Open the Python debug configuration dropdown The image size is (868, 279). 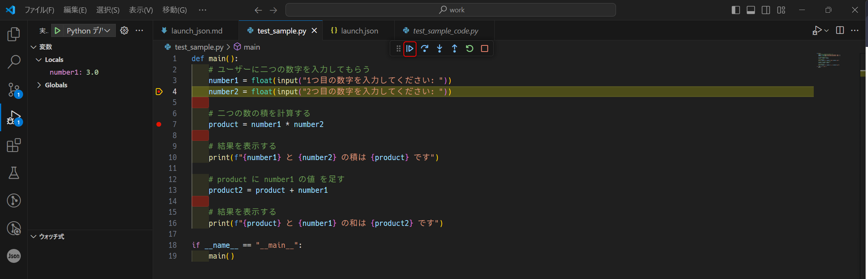pyautogui.click(x=88, y=31)
